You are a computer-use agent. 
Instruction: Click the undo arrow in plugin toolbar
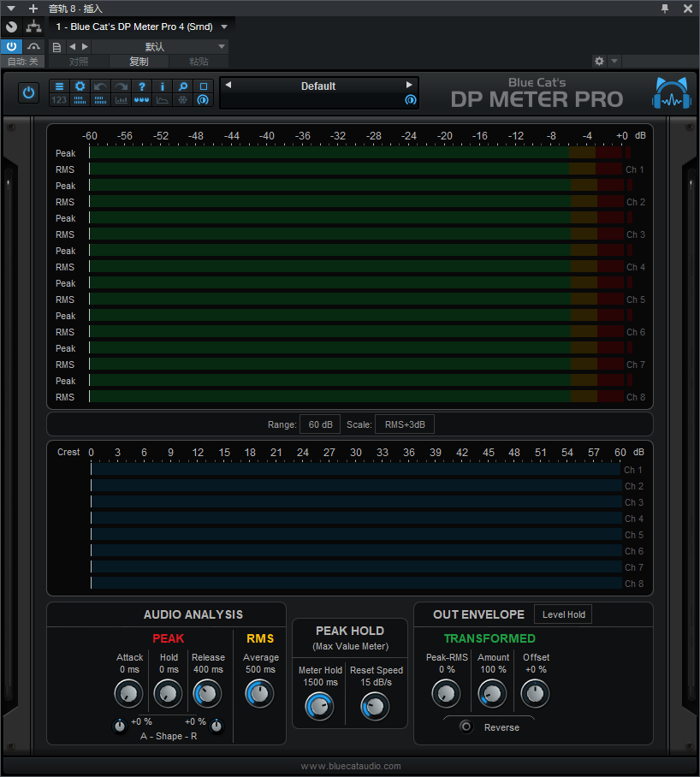(101, 86)
